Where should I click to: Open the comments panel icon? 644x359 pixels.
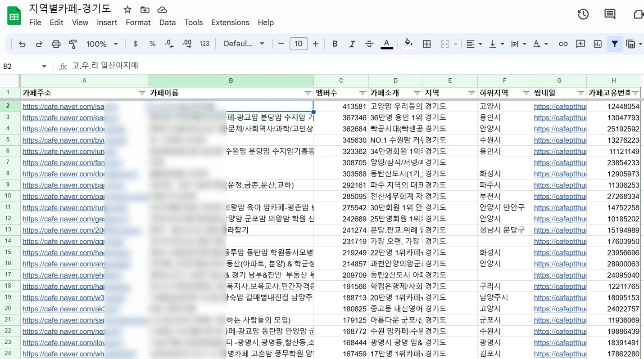point(610,14)
